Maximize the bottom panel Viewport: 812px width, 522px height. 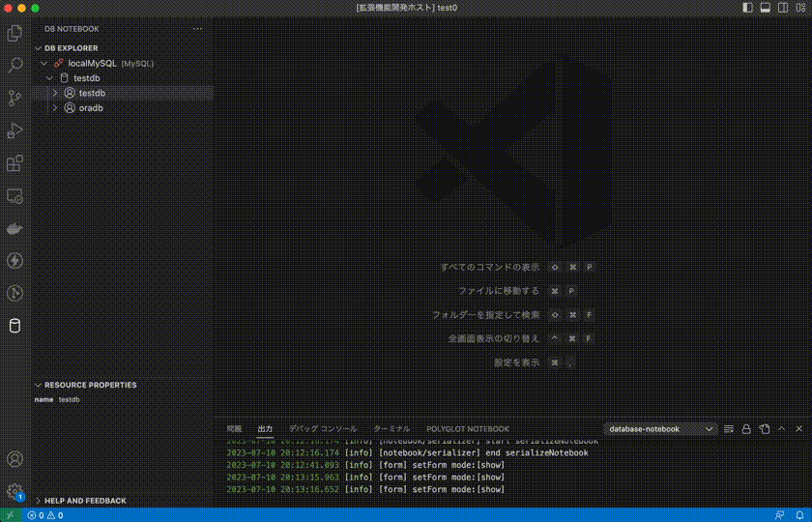[x=782, y=429]
